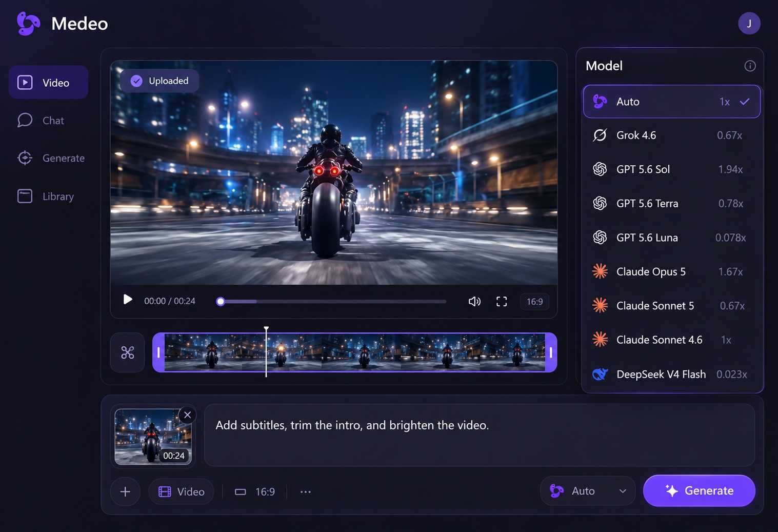The height and width of the screenshot is (532, 778).
Task: Click the timeline playhead marker
Action: click(266, 351)
